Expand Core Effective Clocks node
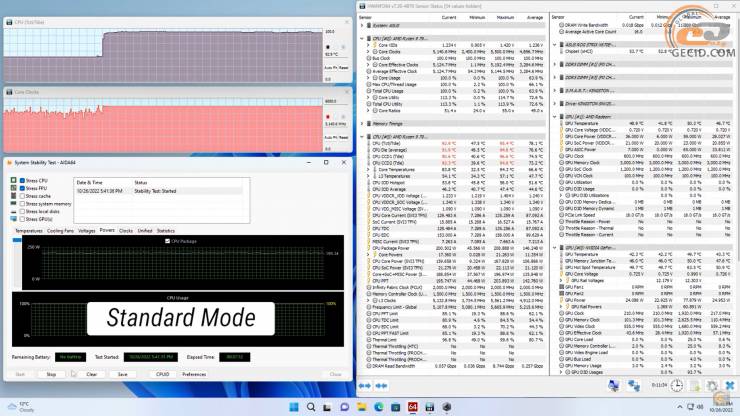The height and width of the screenshot is (416, 740). [x=368, y=65]
